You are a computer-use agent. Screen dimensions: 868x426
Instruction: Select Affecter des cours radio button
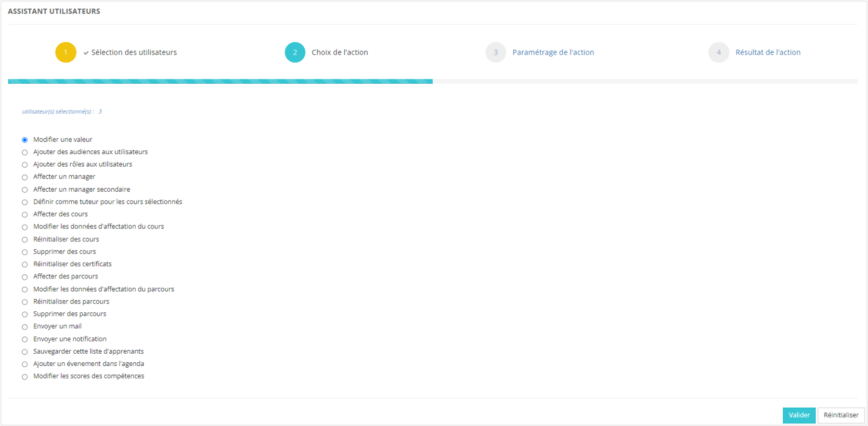[x=25, y=214]
